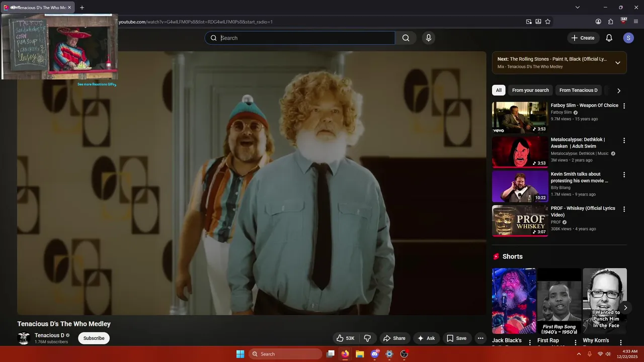
Task: Show more filter chips with right arrow
Action: point(618,90)
